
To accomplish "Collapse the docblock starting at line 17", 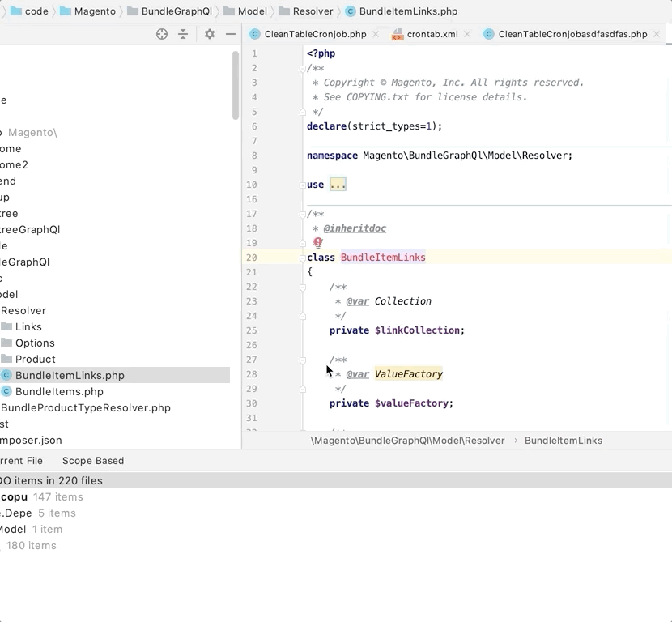I will tap(303, 215).
